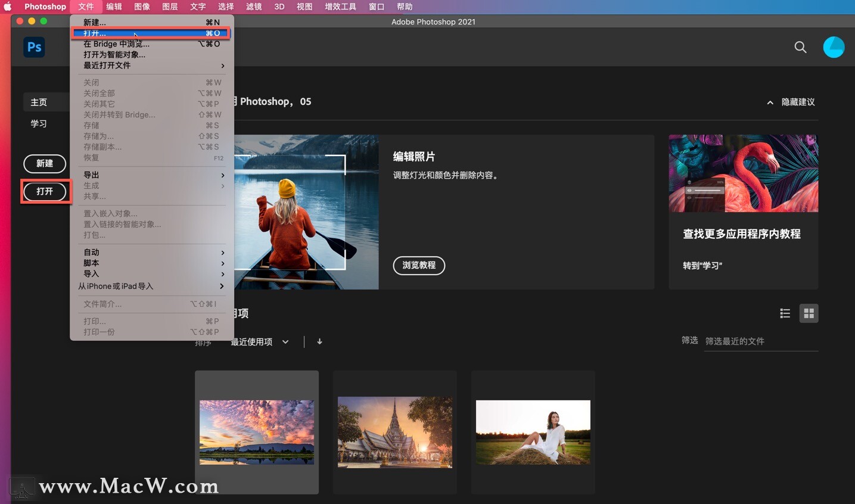Open the woman in white dress thumbnail
Viewport: 855px width, 504px height.
click(533, 433)
